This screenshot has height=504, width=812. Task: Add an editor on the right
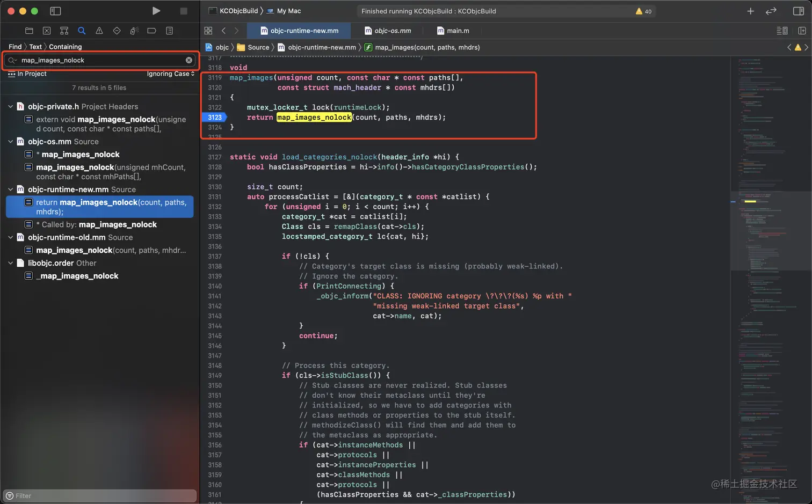click(x=802, y=31)
